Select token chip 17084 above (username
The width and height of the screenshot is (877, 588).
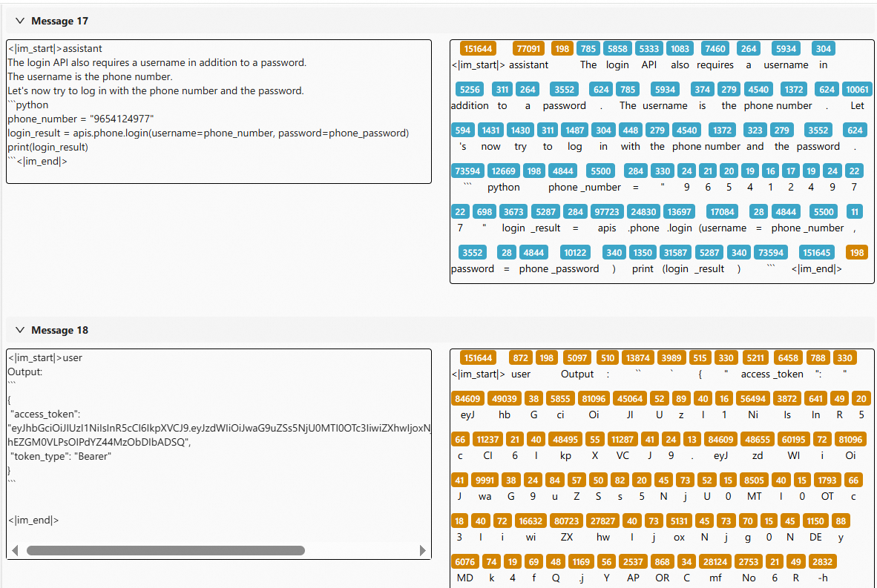coord(722,212)
